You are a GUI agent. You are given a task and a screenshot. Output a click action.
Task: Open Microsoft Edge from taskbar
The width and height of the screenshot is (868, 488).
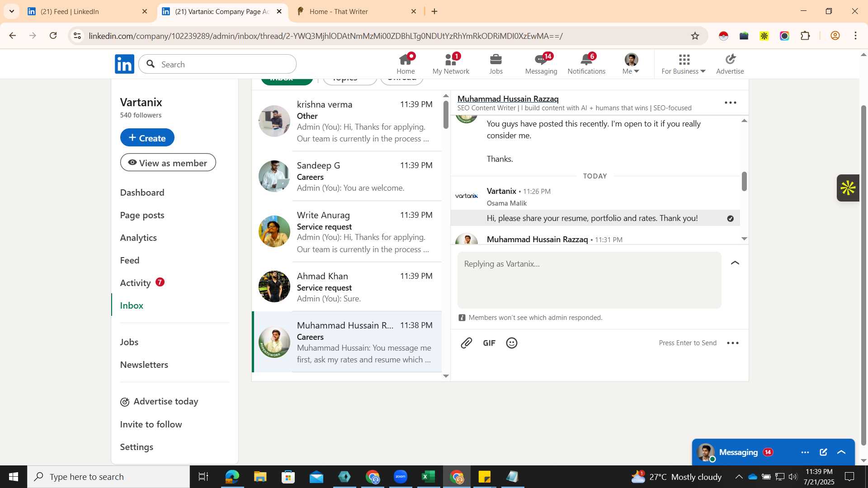(x=232, y=477)
